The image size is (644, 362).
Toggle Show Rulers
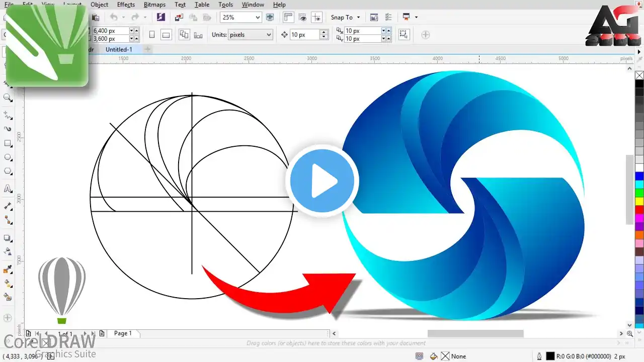pos(288,18)
